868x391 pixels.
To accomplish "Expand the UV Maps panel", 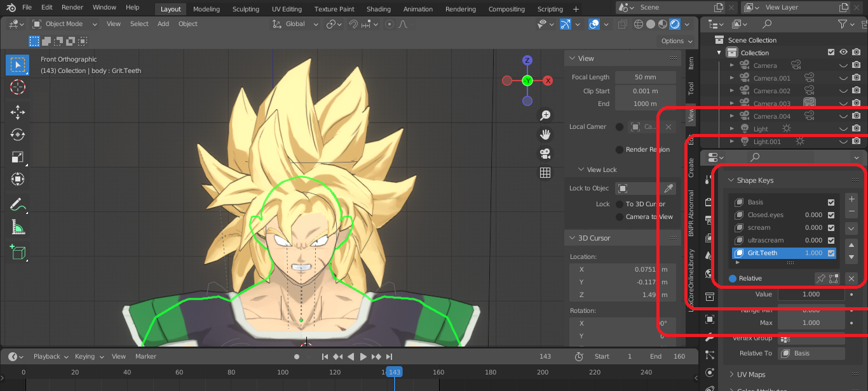I will [x=731, y=374].
